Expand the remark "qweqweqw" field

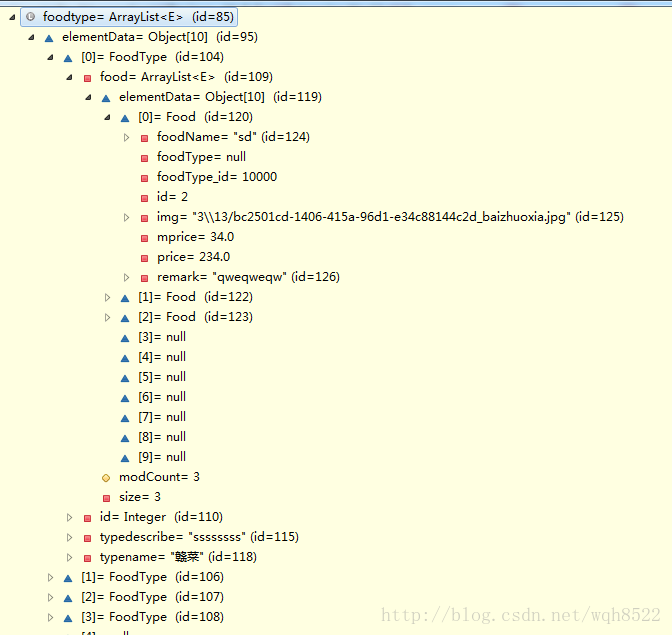127,277
